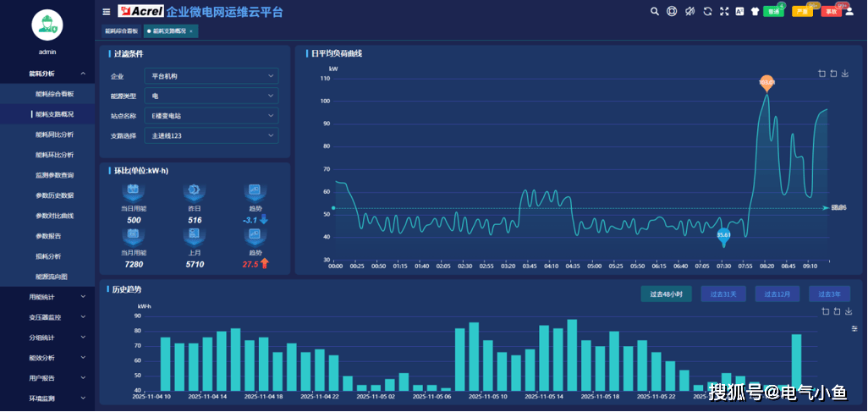Click the red up arrow beside 27.5
This screenshot has width=868, height=412.
265,264
